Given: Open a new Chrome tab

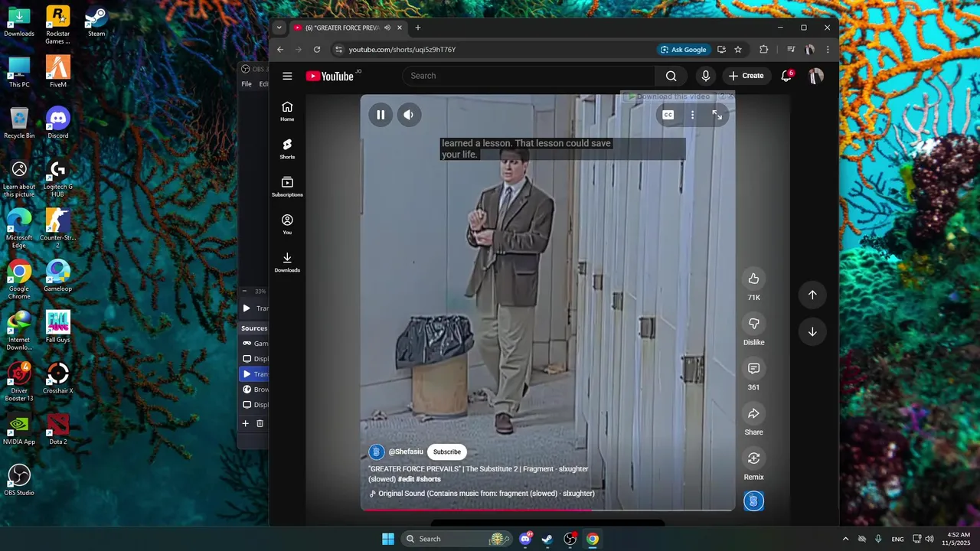Looking at the screenshot, I should click(417, 28).
